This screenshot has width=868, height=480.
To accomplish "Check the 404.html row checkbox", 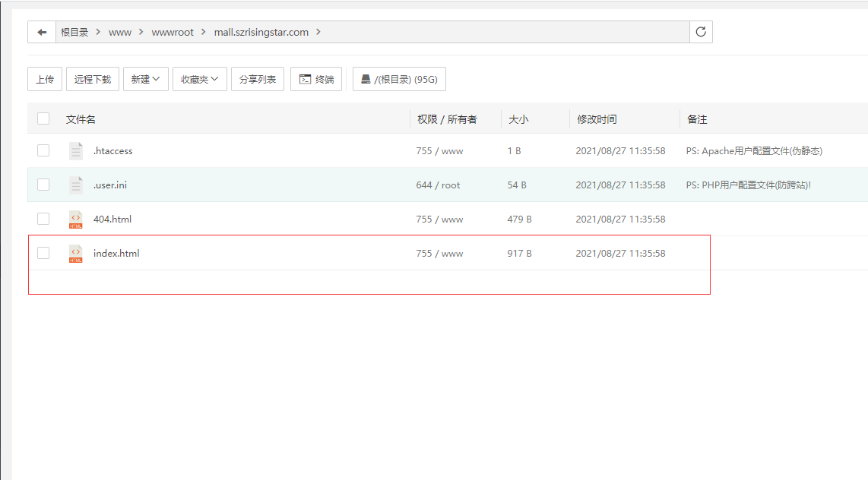I will click(x=43, y=219).
